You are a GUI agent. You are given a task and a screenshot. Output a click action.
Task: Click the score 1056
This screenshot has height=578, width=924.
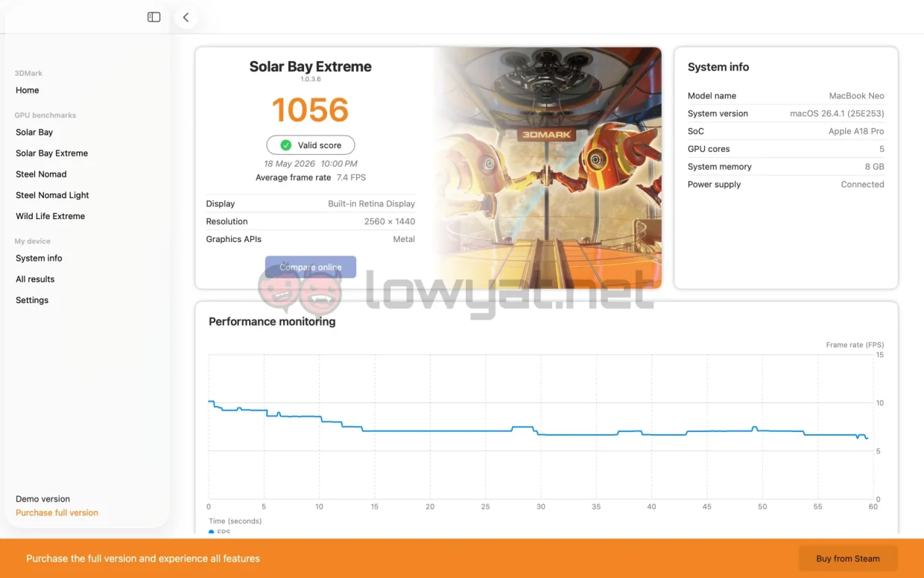(x=310, y=110)
